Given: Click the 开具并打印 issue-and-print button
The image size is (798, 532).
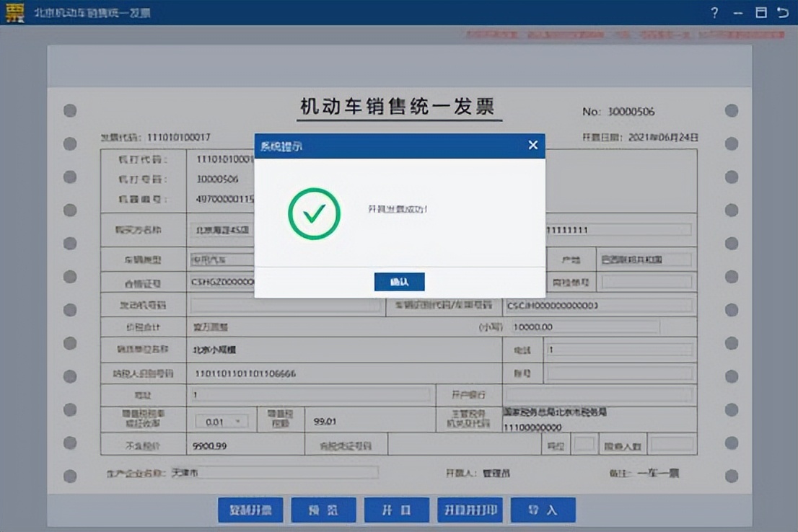Looking at the screenshot, I should pos(470,510).
